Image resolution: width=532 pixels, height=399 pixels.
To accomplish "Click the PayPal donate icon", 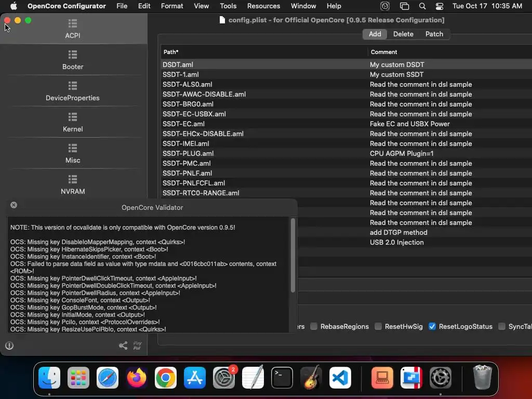I will [x=137, y=345].
